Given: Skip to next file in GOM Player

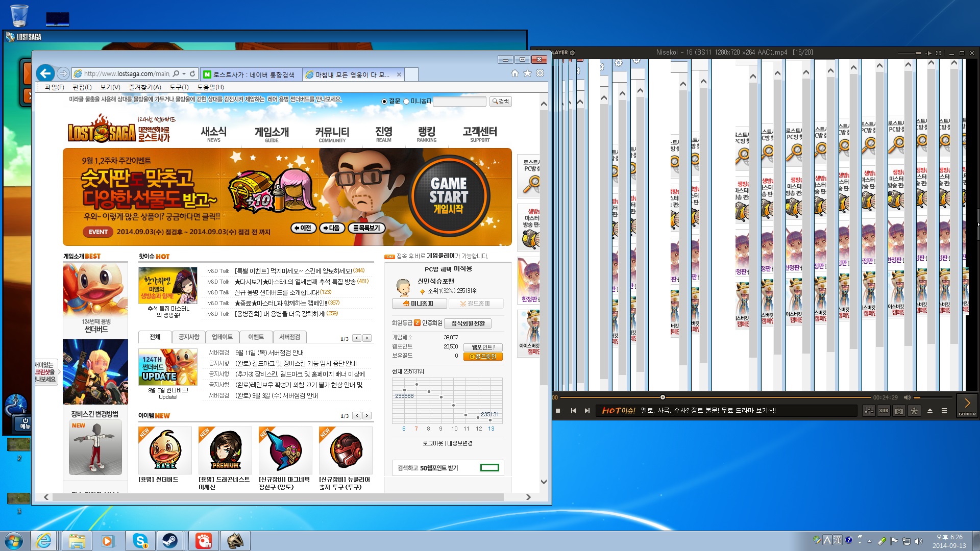Looking at the screenshot, I should [x=587, y=411].
